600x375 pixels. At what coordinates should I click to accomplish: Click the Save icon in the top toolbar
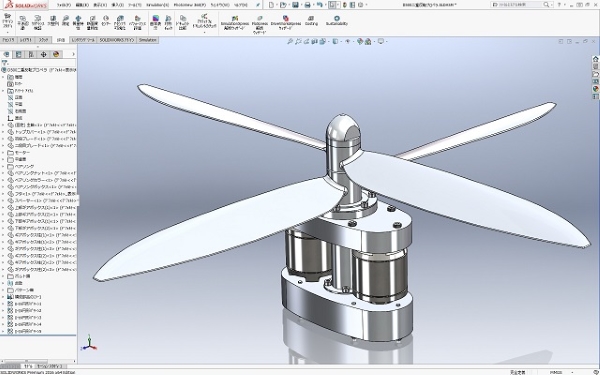pyautogui.click(x=295, y=5)
